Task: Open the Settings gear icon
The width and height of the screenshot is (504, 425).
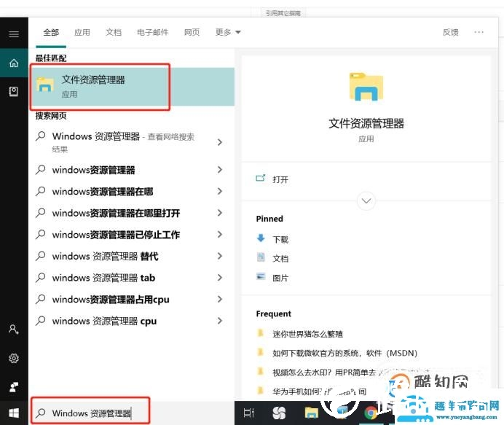Action: (14, 358)
